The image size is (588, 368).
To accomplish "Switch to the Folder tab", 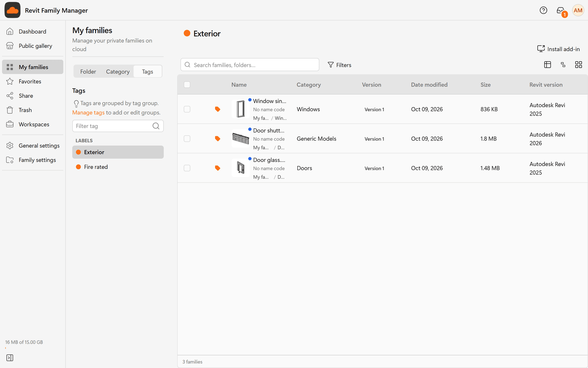I will pyautogui.click(x=88, y=71).
